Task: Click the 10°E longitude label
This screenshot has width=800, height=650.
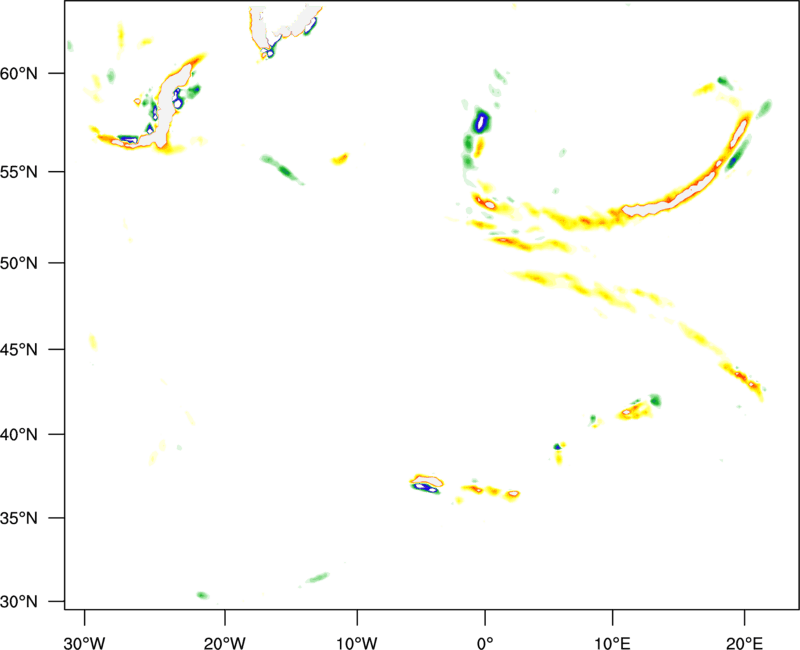Action: pyautogui.click(x=613, y=643)
